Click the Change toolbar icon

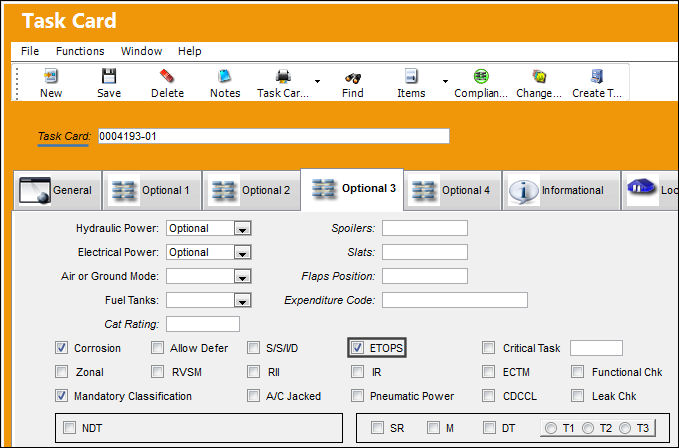coord(539,76)
